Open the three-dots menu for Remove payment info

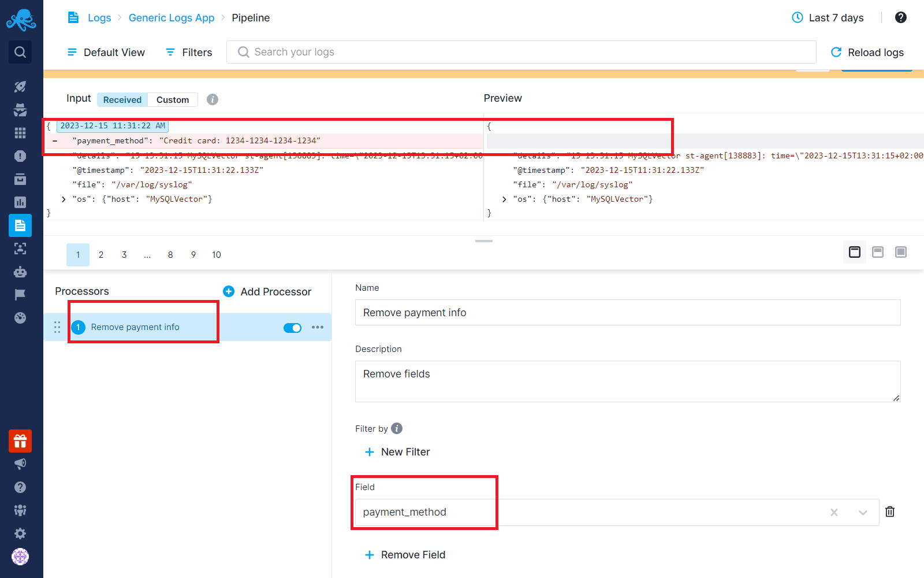click(318, 327)
